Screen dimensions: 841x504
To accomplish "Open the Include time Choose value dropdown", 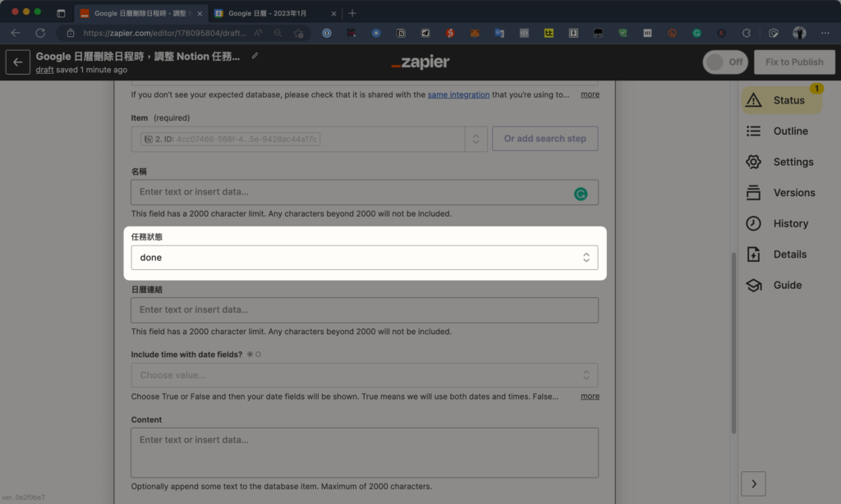I will (365, 375).
